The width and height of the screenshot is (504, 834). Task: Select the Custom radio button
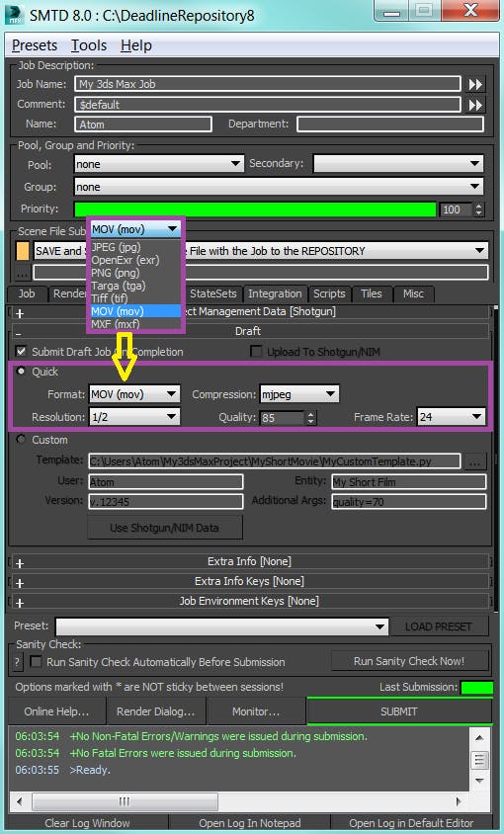pyautogui.click(x=22, y=440)
